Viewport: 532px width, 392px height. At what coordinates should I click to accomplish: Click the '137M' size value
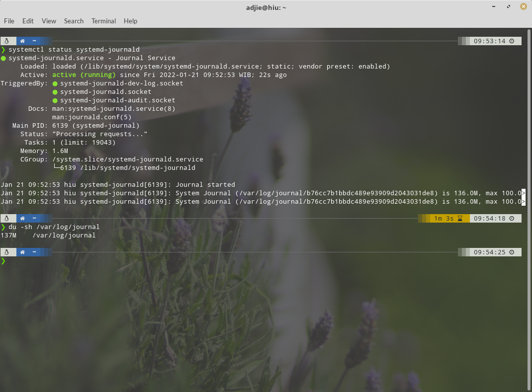[8, 235]
